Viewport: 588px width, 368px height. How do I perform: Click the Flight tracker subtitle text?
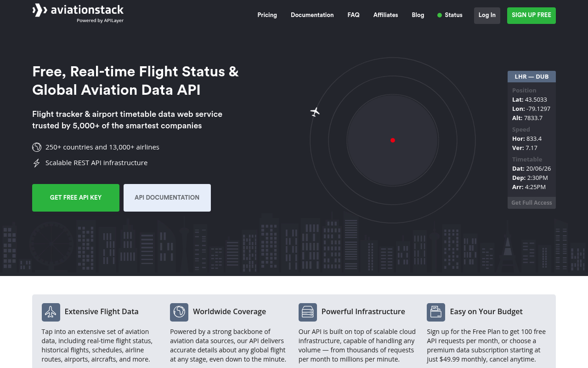pyautogui.click(x=127, y=120)
